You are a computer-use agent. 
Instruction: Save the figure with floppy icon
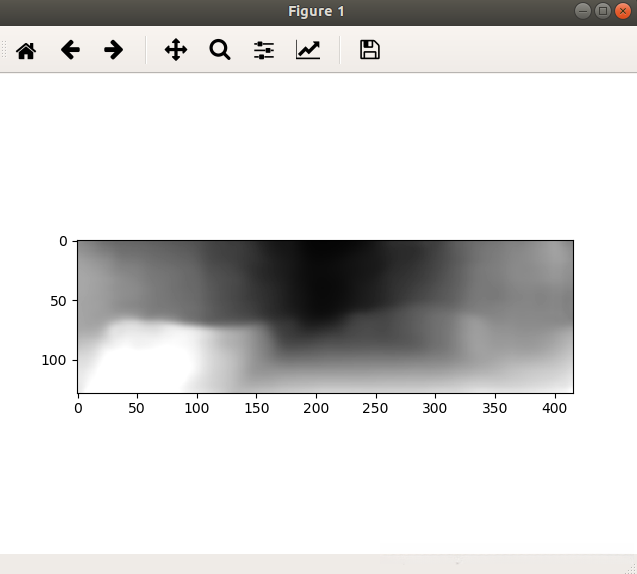[x=370, y=50]
